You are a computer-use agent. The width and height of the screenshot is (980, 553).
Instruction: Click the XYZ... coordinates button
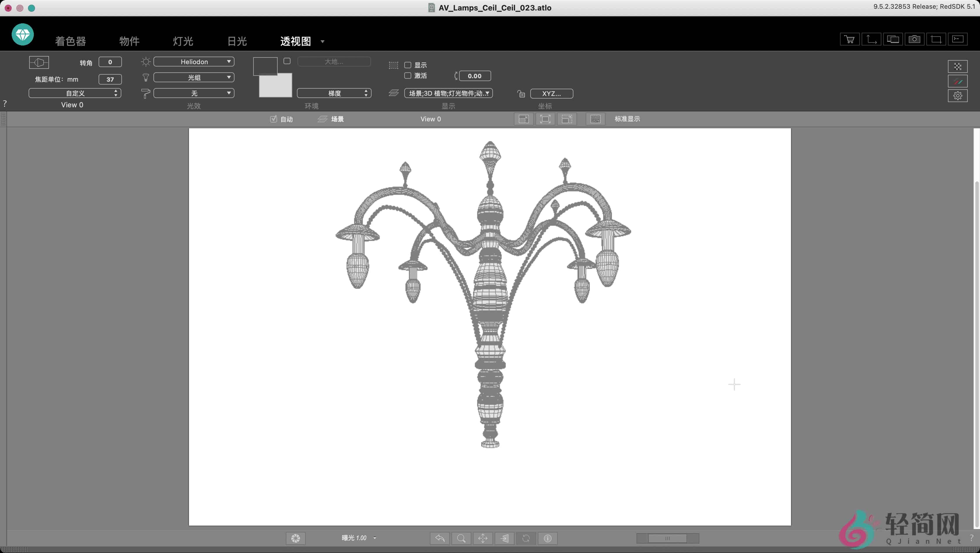(x=551, y=93)
